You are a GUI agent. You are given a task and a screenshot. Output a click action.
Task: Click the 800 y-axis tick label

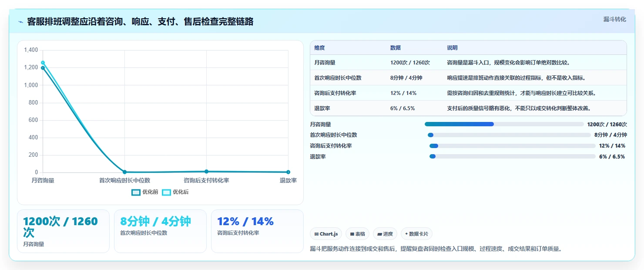pyautogui.click(x=34, y=103)
